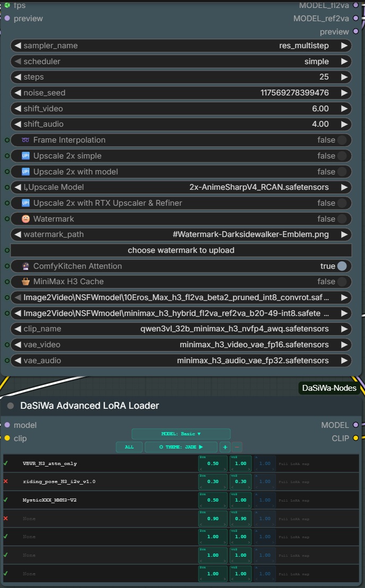Image resolution: width=365 pixels, height=588 pixels.
Task: Click the MODEL_ref2va output connector dot
Action: click(x=355, y=18)
